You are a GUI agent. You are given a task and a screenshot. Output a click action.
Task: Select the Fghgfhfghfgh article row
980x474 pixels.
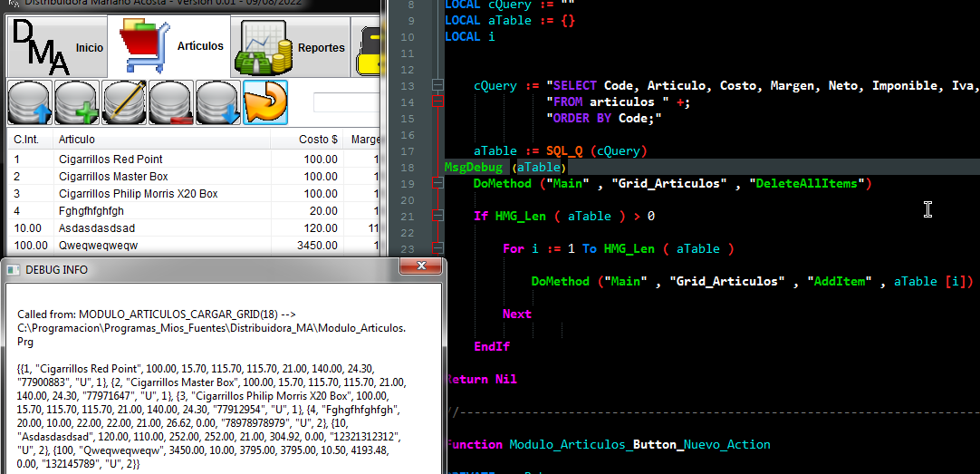(x=194, y=211)
